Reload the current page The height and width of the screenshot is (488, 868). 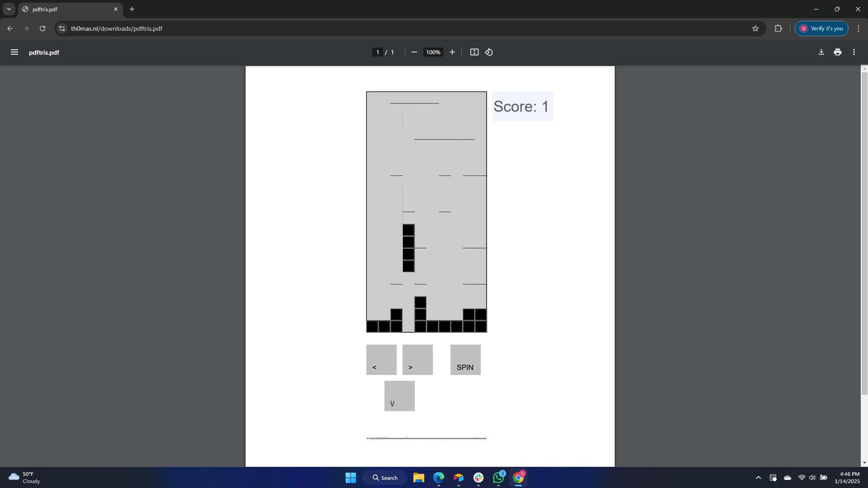point(42,28)
